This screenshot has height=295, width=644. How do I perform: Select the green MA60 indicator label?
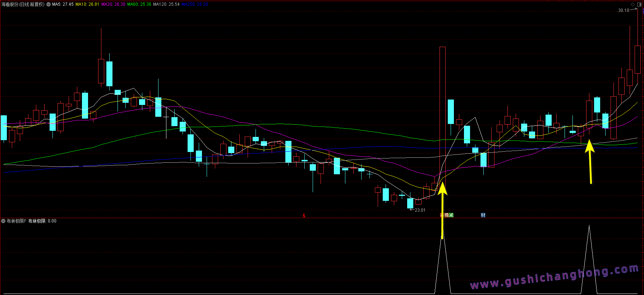click(x=139, y=4)
